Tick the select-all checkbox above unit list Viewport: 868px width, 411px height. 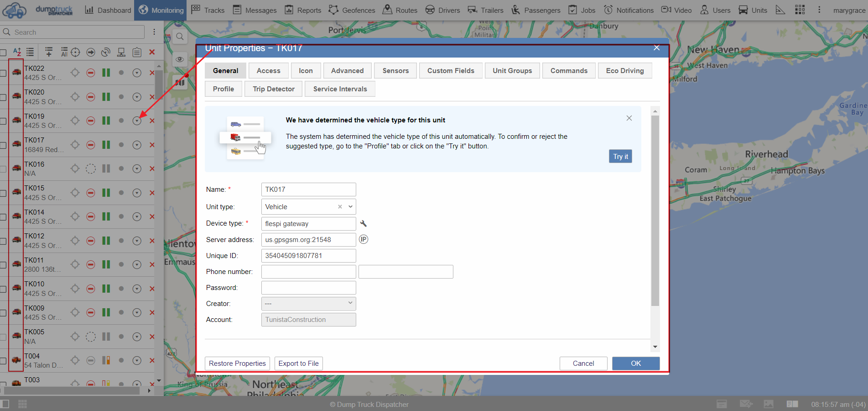tap(3, 53)
